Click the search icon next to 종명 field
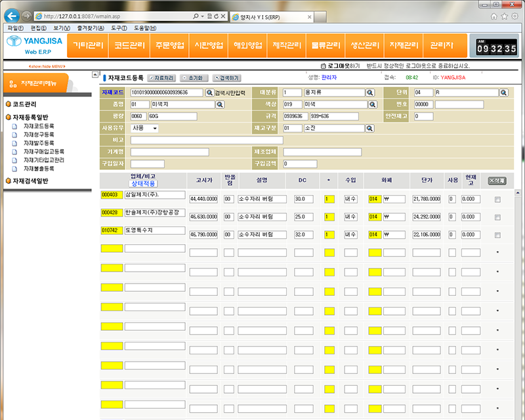 (x=220, y=104)
